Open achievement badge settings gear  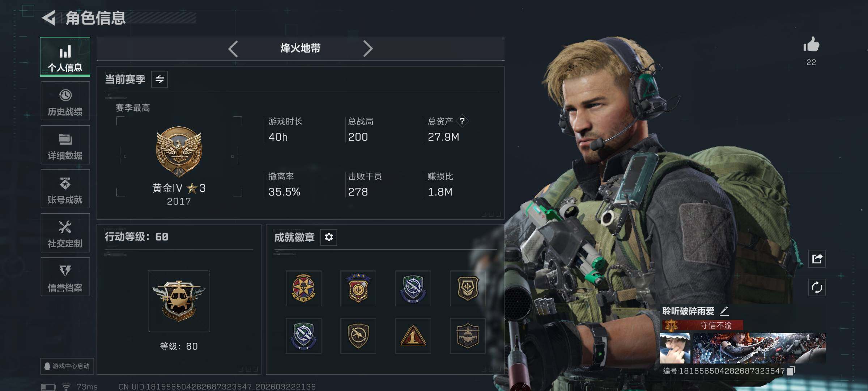(x=328, y=237)
